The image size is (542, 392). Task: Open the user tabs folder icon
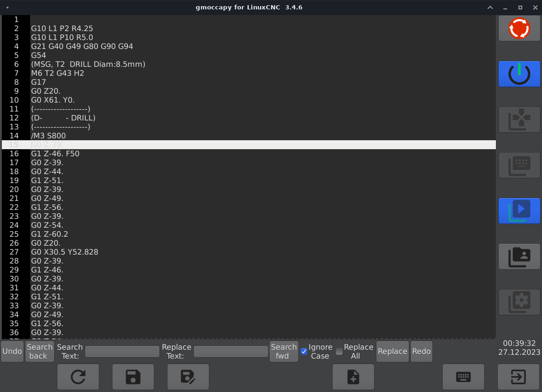point(519,256)
